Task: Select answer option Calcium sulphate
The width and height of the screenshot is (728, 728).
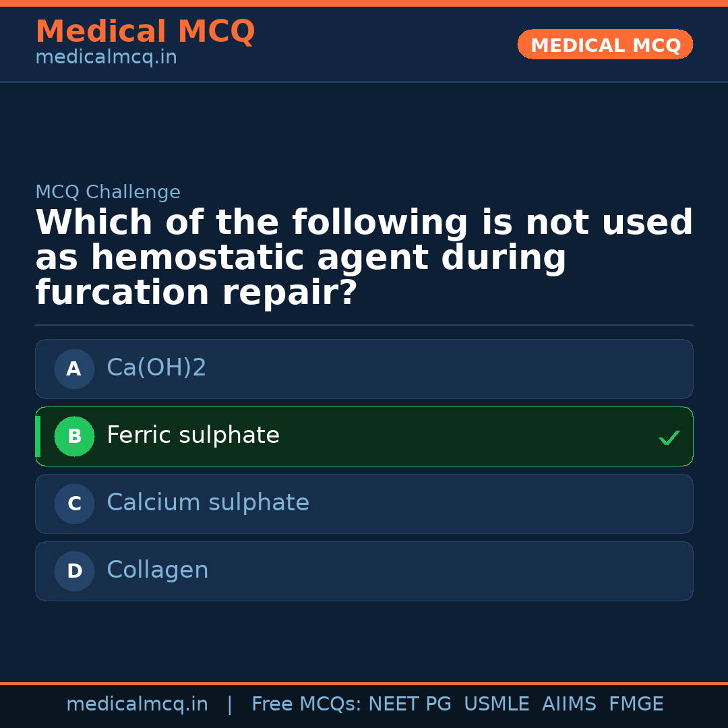Action: pyautogui.click(x=364, y=504)
